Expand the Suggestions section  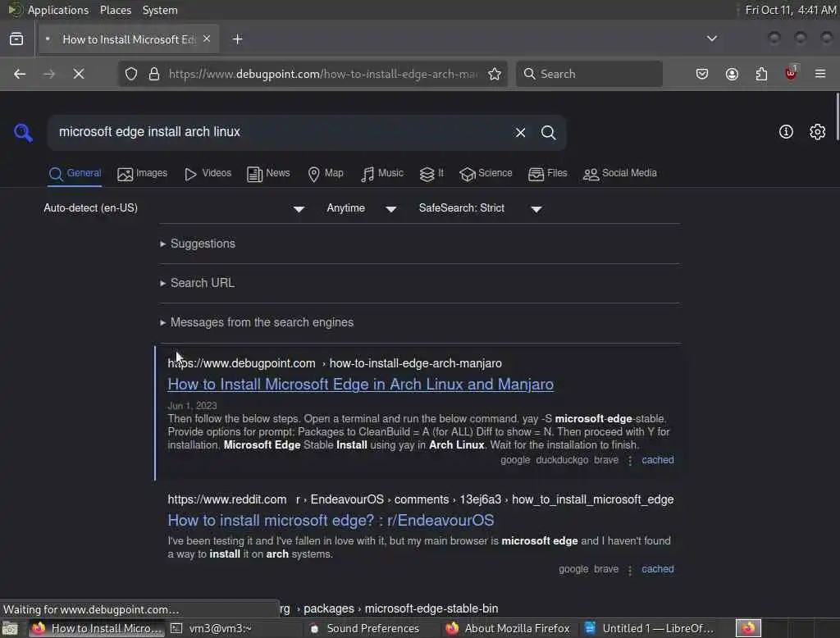point(198,244)
